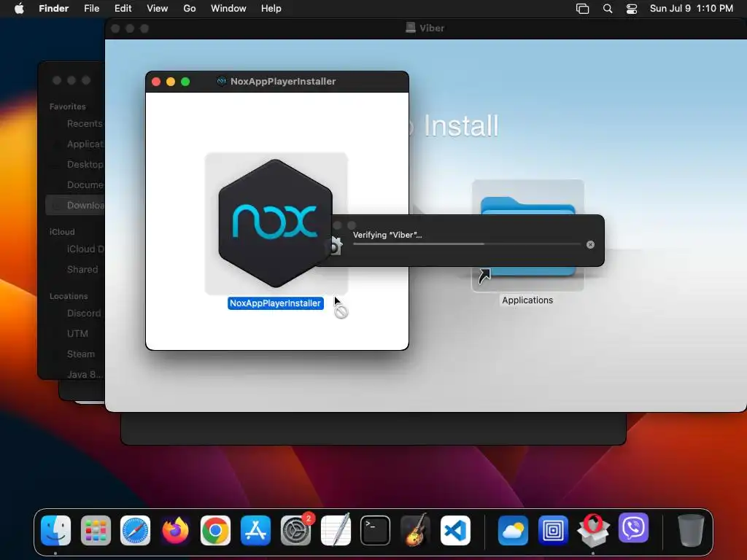Open Control Center in menu bar
This screenshot has width=747, height=560.
pos(632,9)
